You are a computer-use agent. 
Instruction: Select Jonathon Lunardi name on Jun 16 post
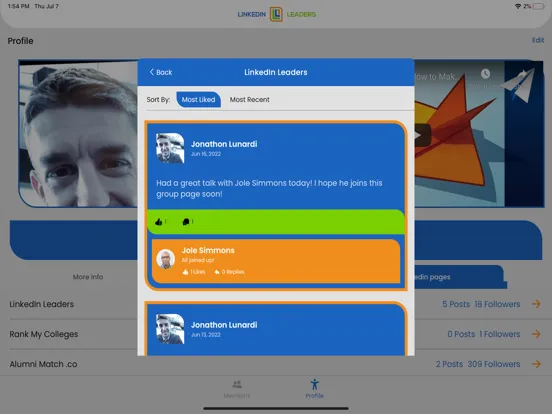[224, 144]
